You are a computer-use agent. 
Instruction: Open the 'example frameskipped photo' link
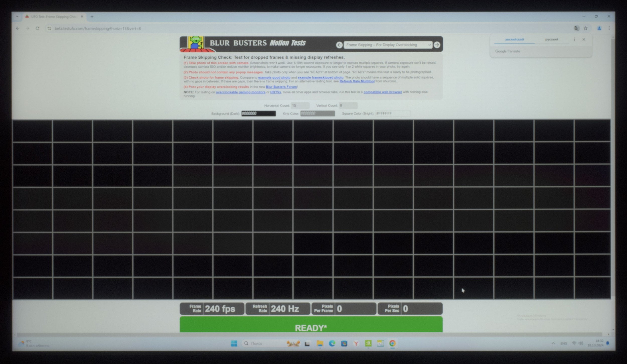point(320,78)
